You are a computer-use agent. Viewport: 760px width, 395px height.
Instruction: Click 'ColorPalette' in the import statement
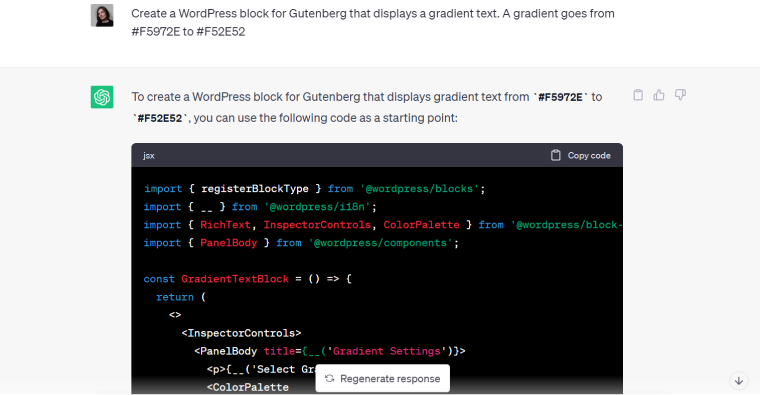point(421,225)
